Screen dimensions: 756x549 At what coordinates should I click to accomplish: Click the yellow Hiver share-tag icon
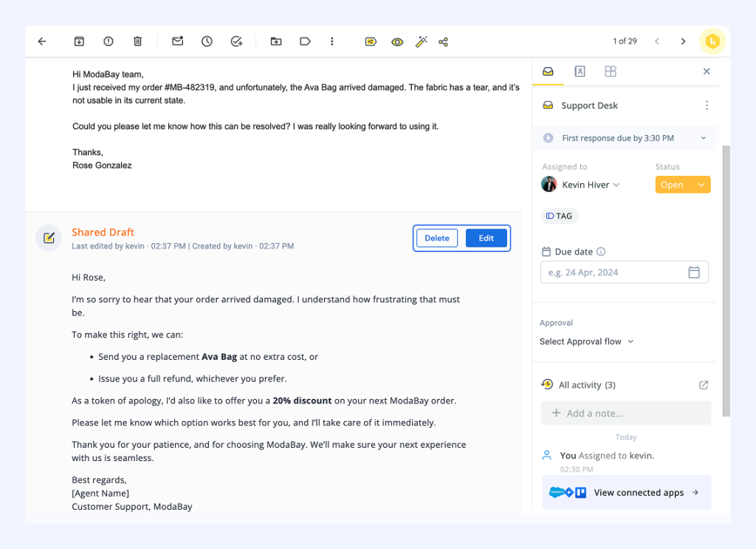click(371, 42)
